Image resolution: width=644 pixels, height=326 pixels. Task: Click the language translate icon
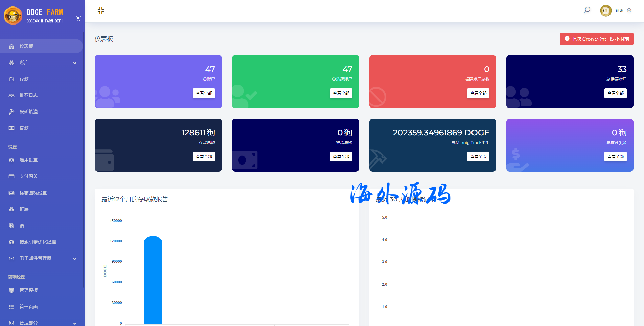11,226
